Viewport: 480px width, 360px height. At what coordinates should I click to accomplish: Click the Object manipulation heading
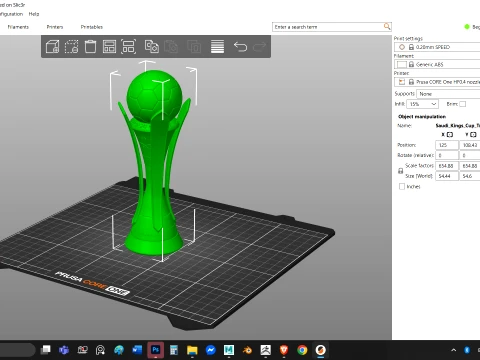pos(422,116)
